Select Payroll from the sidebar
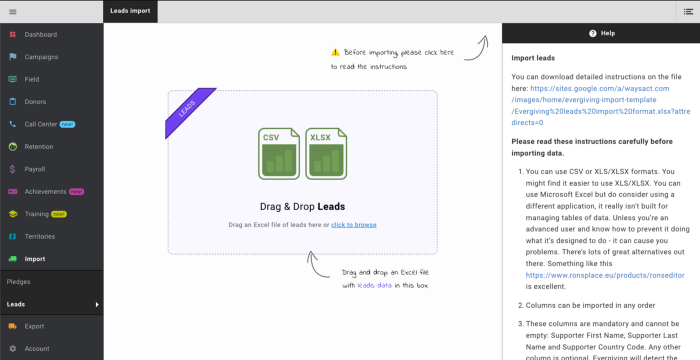This screenshot has width=700, height=360. [35, 169]
